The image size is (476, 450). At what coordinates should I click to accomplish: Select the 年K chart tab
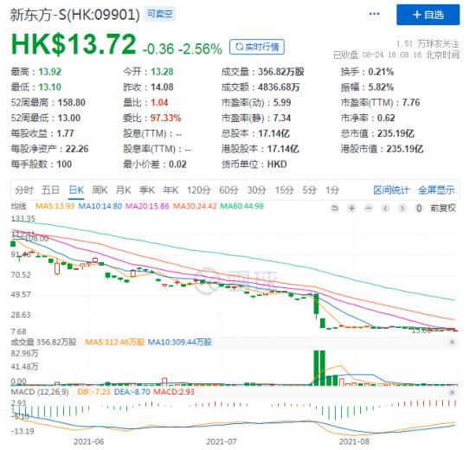pyautogui.click(x=170, y=190)
